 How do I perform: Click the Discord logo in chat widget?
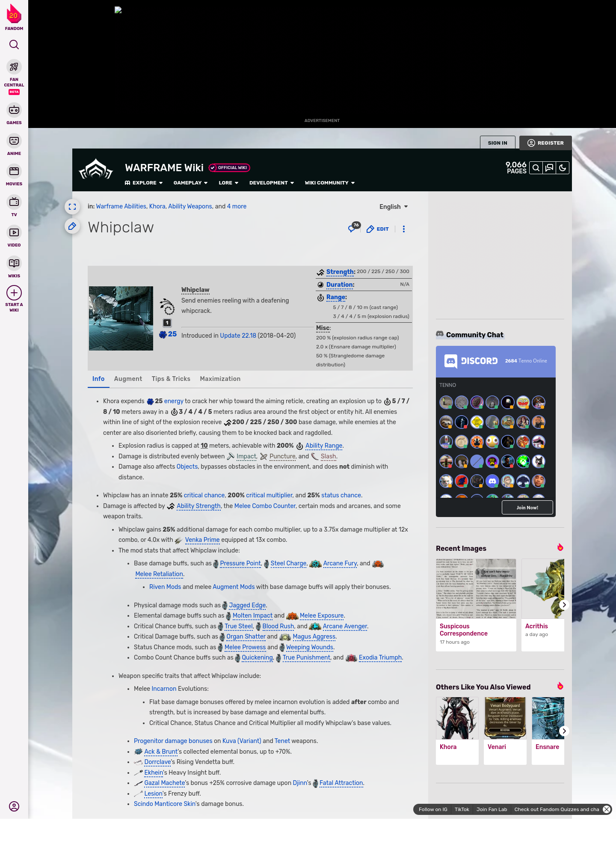(x=471, y=361)
